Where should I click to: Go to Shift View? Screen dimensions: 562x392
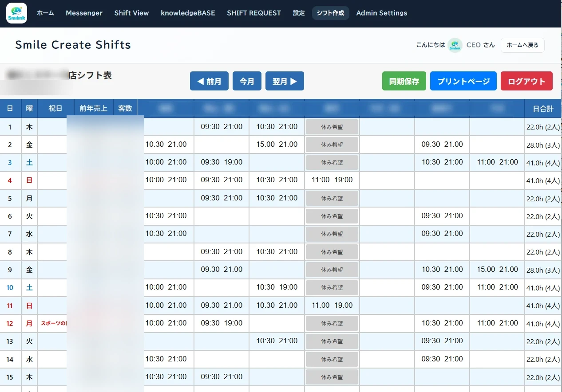tap(131, 13)
